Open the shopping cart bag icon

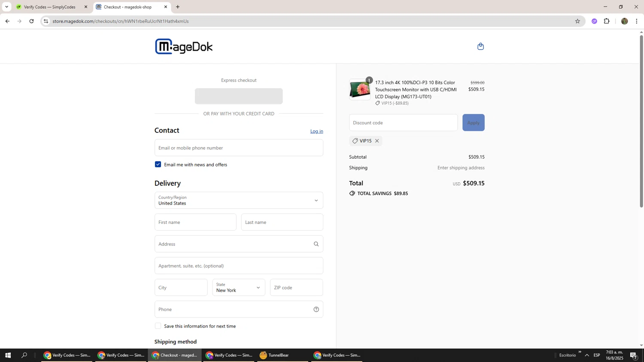pyautogui.click(x=480, y=46)
